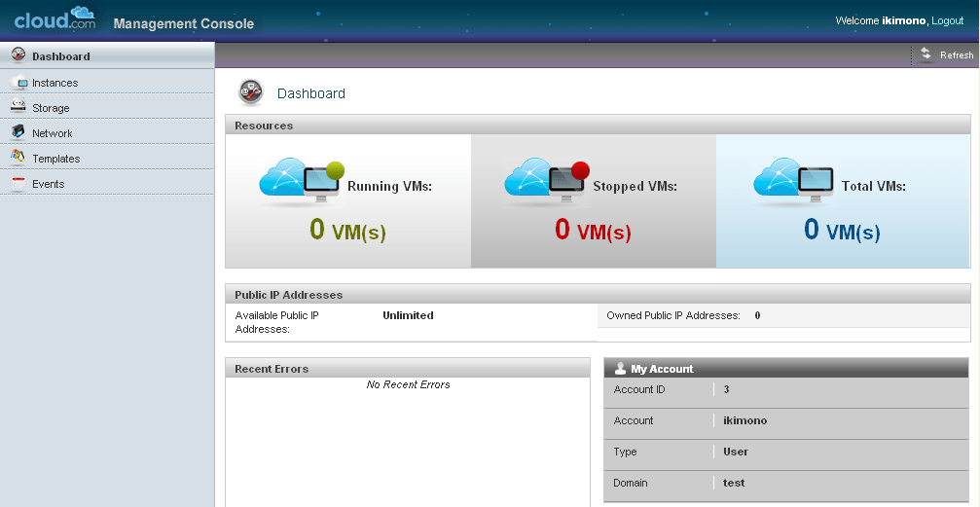Click the cloud.com logo
This screenshot has height=507, width=980.
pos(55,18)
